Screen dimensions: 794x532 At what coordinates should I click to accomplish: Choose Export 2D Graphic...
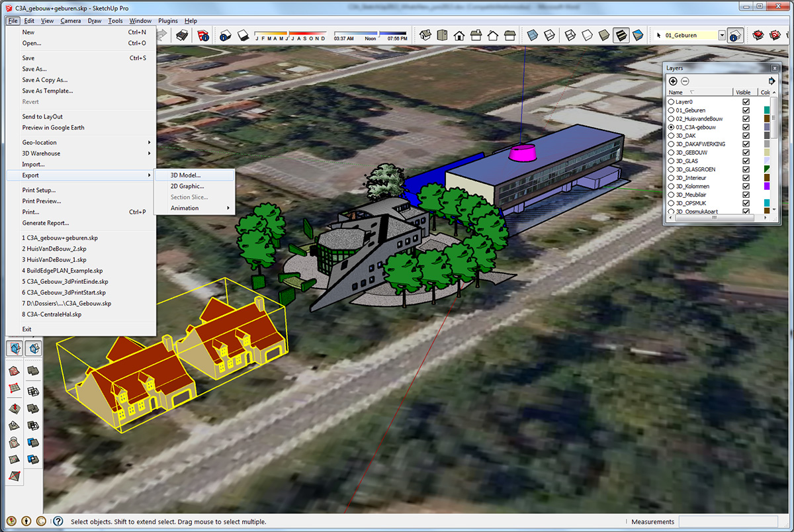click(x=195, y=186)
